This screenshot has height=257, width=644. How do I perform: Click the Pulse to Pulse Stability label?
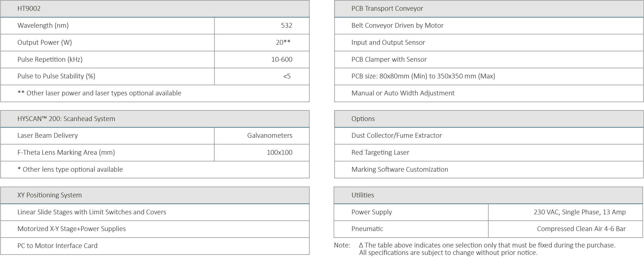pos(56,76)
